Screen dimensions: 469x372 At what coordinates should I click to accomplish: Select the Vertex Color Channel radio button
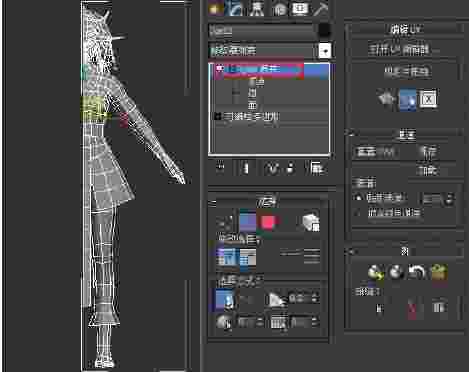(358, 212)
